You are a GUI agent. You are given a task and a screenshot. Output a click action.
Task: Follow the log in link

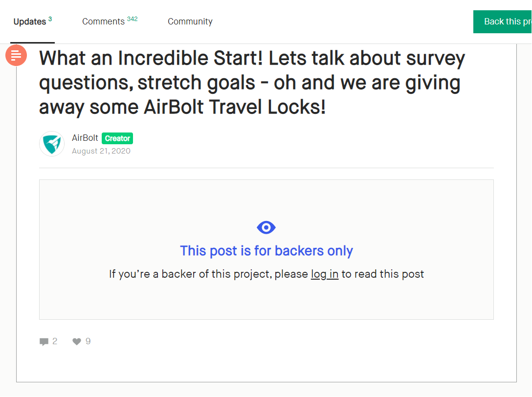325,274
